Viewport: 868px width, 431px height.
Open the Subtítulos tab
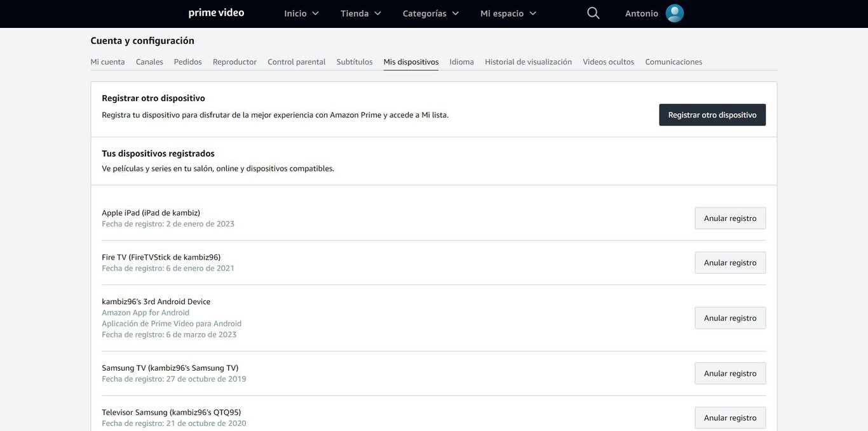354,62
